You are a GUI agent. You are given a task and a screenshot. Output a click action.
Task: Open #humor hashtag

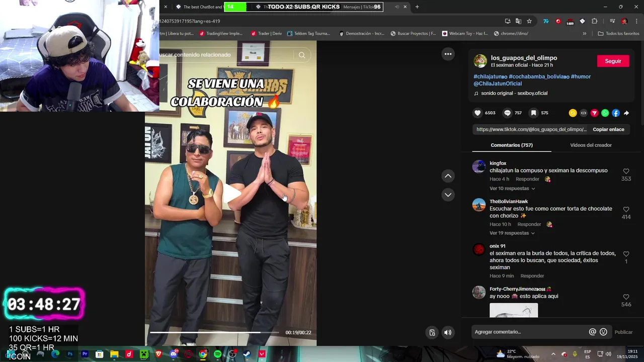tap(581, 76)
